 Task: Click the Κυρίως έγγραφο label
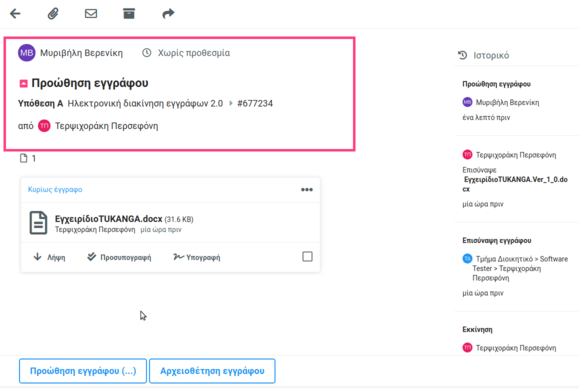tap(55, 190)
